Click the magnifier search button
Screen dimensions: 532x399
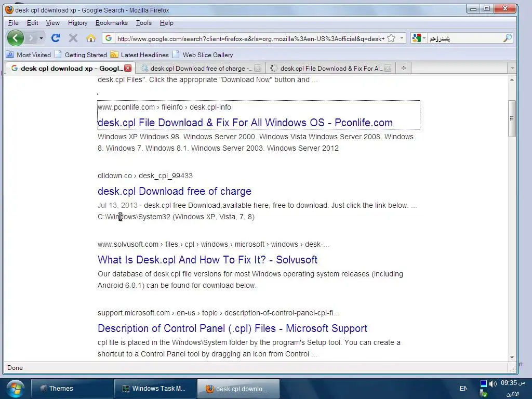(x=507, y=38)
